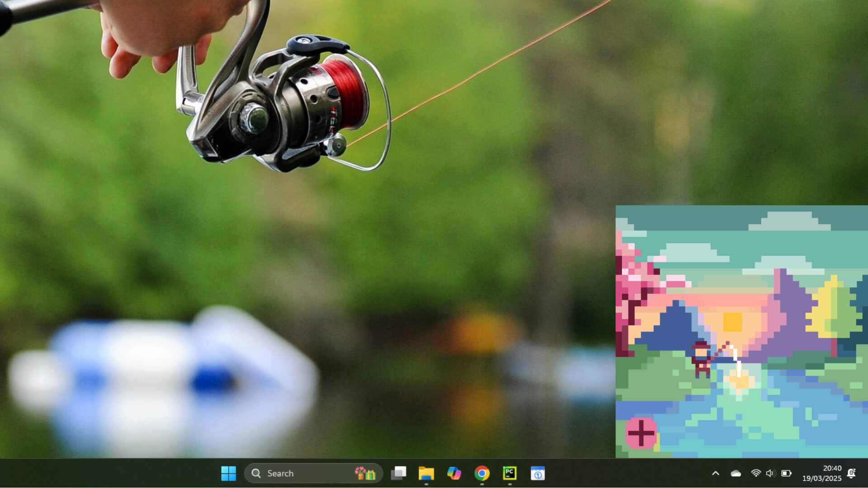Open Task View from the taskbar
The height and width of the screenshot is (488, 868).
point(398,473)
